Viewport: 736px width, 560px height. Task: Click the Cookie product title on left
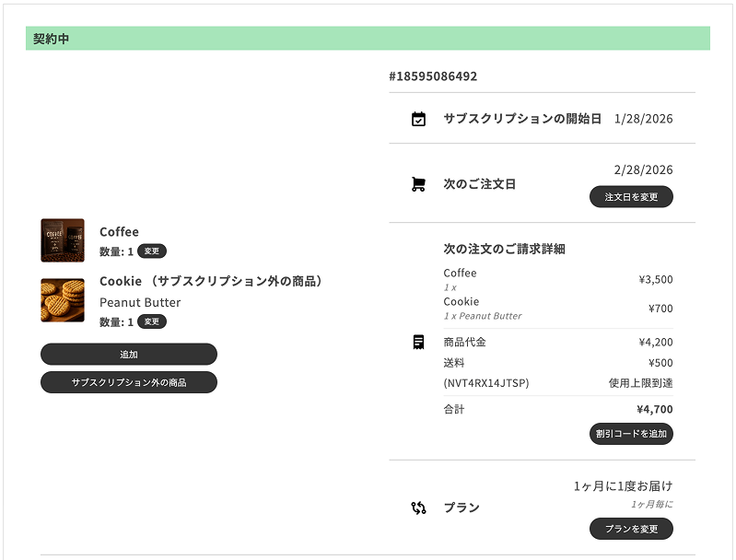212,281
